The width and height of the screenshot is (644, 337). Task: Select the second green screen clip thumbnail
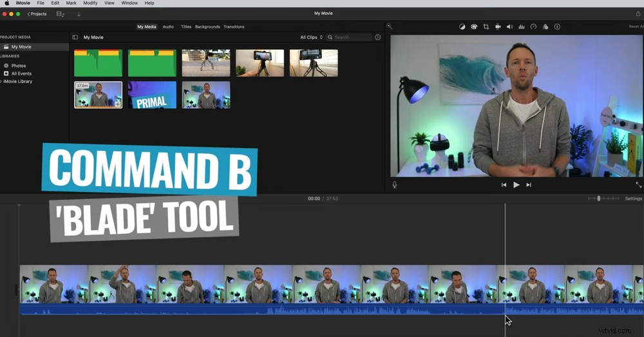(x=152, y=63)
